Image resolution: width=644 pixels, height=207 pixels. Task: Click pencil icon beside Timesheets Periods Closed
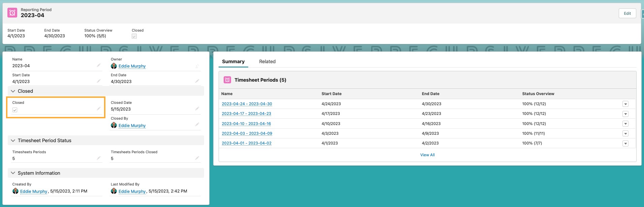click(197, 158)
